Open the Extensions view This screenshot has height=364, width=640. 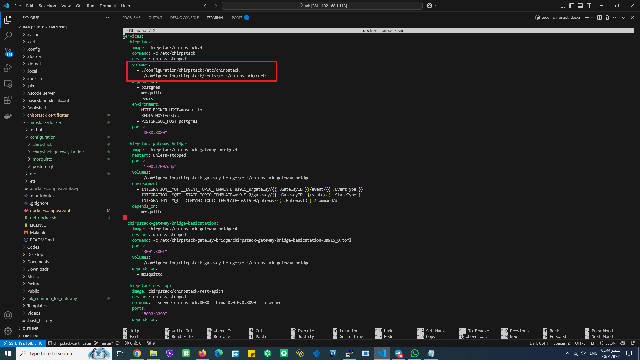tap(8, 100)
